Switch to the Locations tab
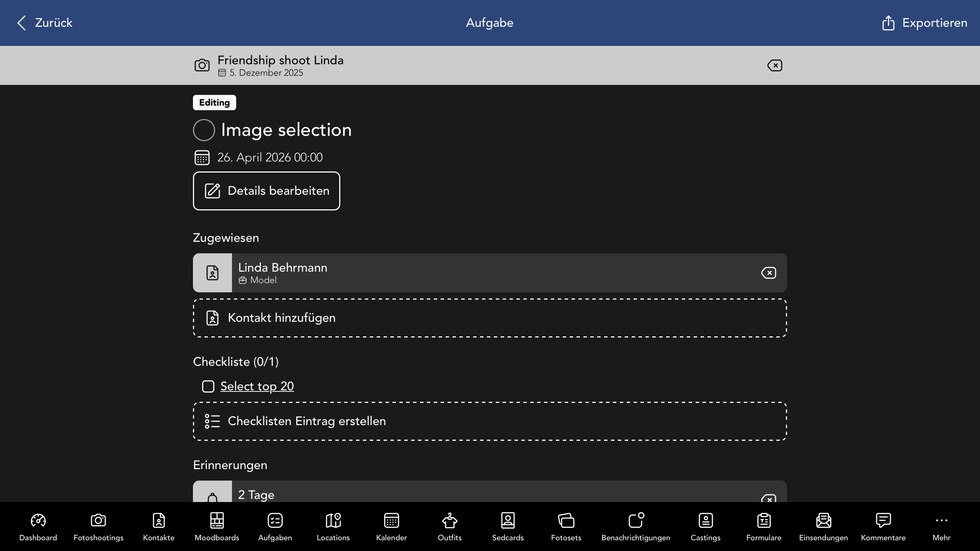 click(x=333, y=526)
